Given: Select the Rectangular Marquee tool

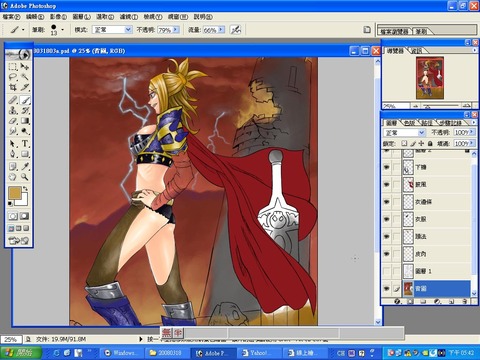Looking at the screenshot, I should click(13, 67).
